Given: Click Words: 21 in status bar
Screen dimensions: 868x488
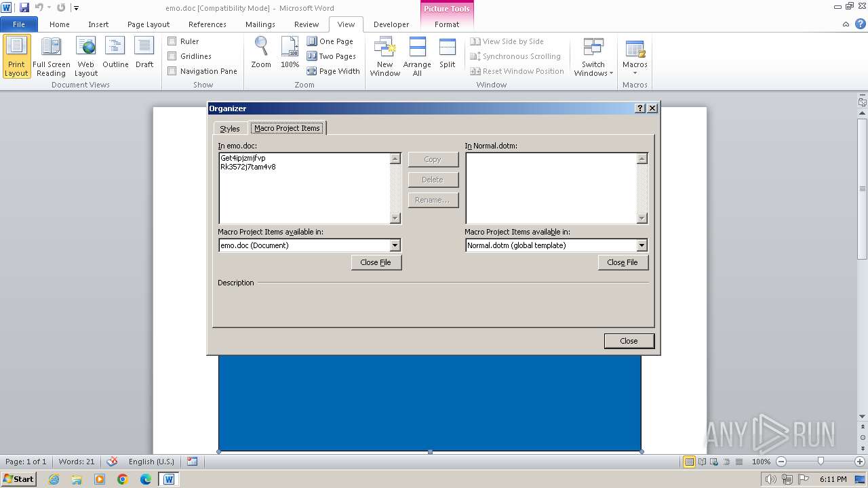Looking at the screenshot, I should coord(77,462).
